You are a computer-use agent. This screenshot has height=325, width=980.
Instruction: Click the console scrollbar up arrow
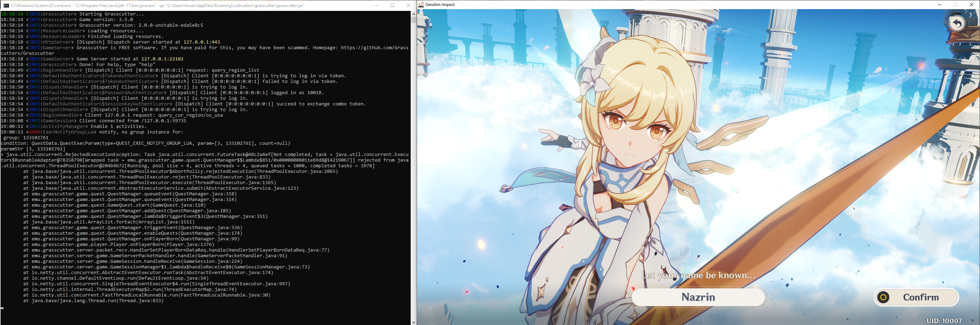pyautogui.click(x=414, y=14)
